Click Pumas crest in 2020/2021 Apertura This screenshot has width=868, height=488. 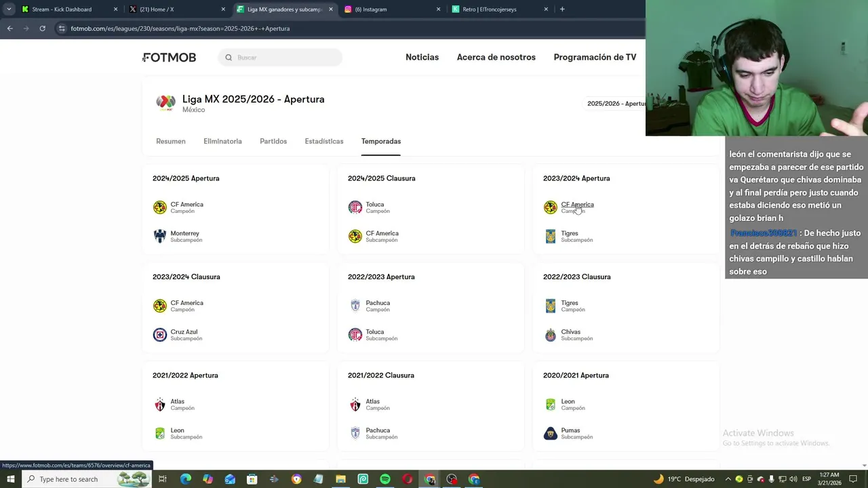click(x=551, y=433)
